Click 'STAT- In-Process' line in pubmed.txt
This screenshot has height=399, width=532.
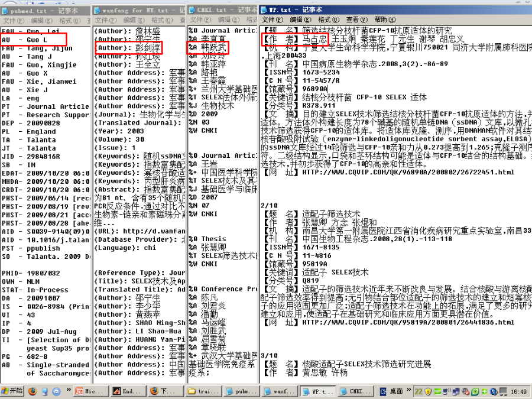[x=35, y=290]
